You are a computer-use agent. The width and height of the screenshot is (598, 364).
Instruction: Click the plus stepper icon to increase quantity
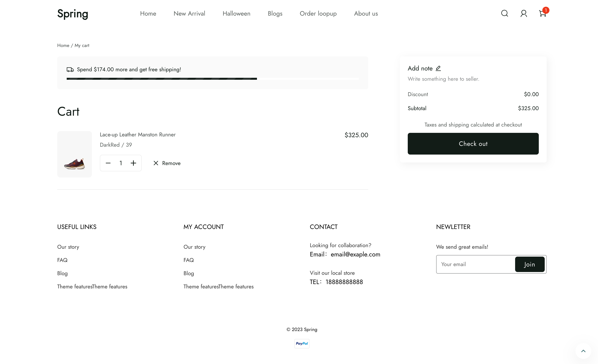133,163
